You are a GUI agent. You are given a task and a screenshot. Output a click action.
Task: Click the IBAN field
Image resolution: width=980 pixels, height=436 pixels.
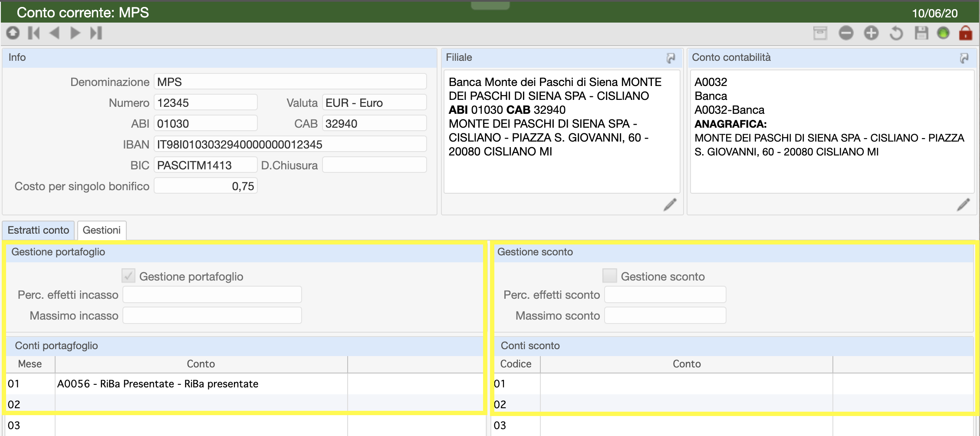pyautogui.click(x=290, y=144)
